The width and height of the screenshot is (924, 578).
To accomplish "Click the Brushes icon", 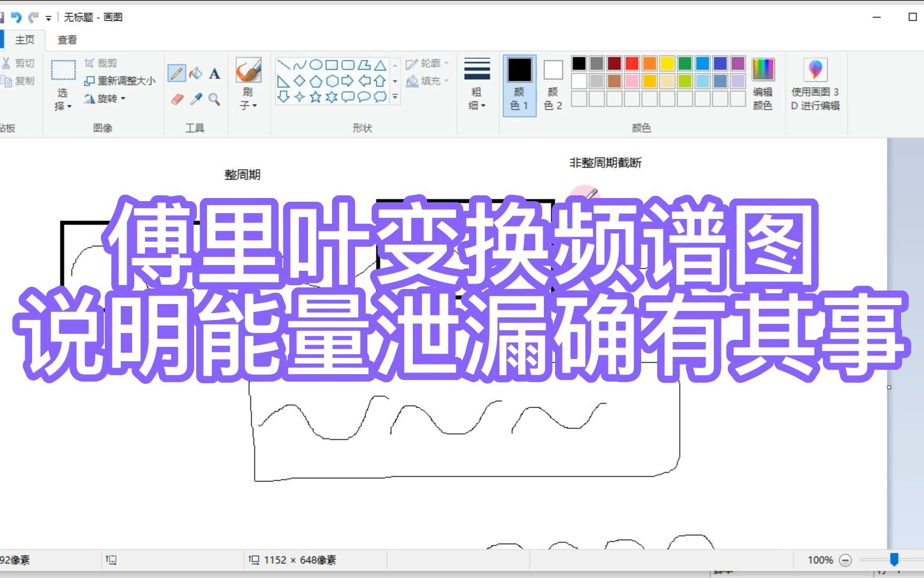I will [x=249, y=70].
